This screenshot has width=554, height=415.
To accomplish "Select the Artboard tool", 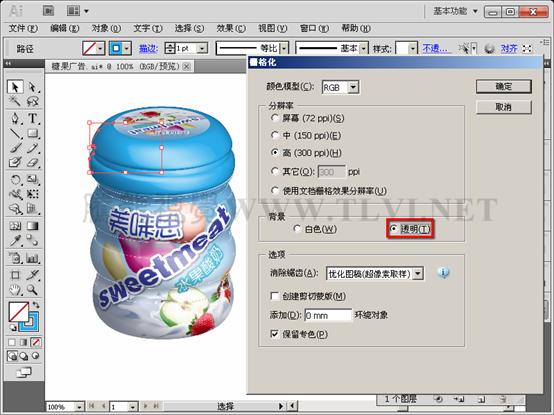I will (15, 275).
